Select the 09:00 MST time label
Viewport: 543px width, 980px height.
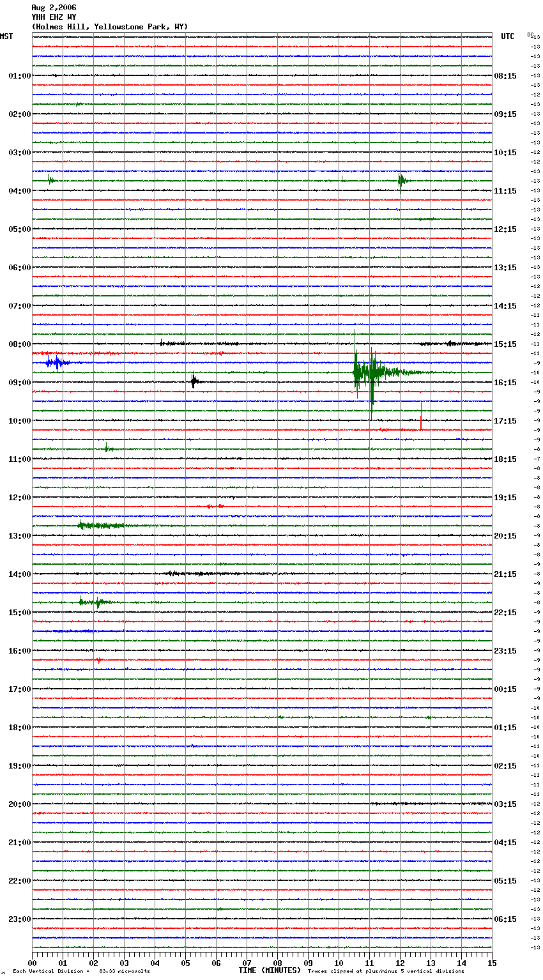(20, 383)
